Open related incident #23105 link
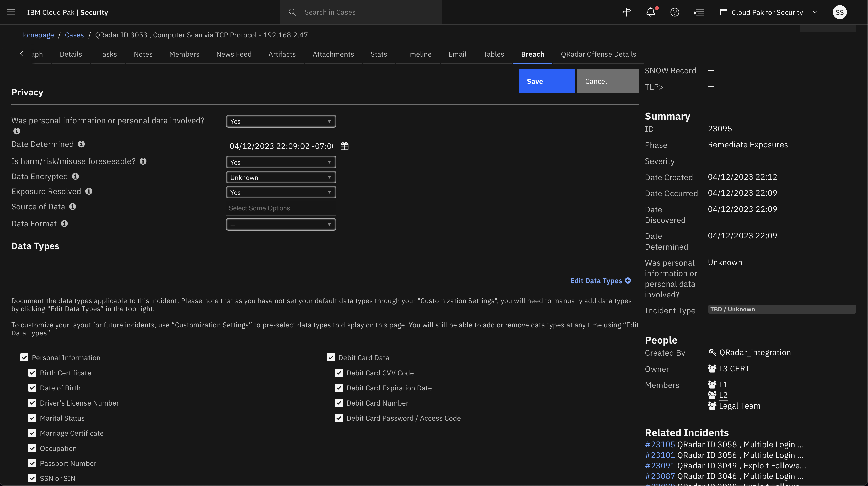The image size is (868, 486). (660, 444)
